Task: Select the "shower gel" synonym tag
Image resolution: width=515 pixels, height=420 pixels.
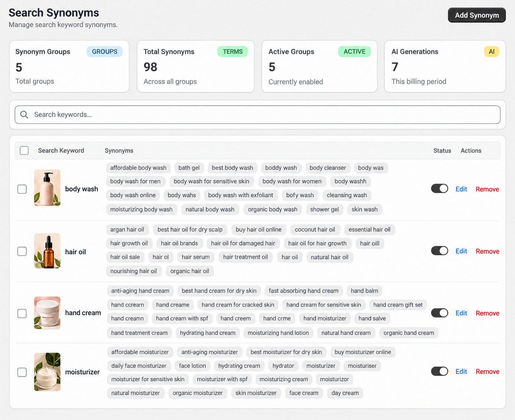Action: point(324,209)
